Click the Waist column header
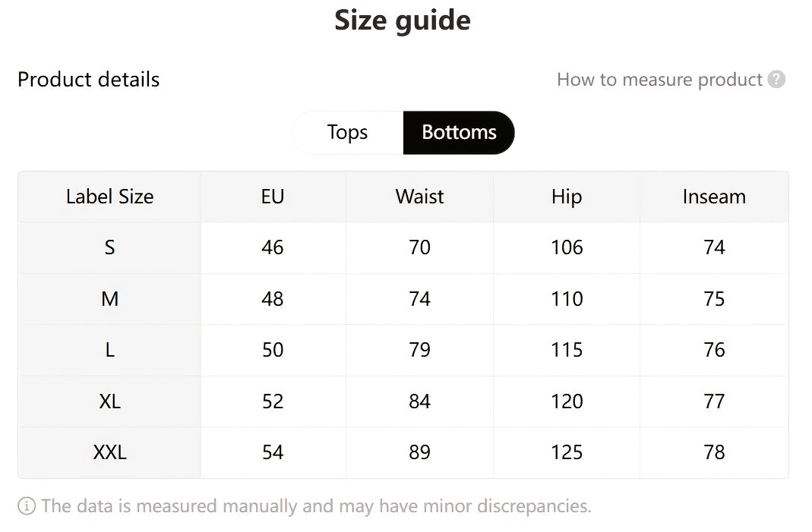812x532 pixels. [419, 197]
